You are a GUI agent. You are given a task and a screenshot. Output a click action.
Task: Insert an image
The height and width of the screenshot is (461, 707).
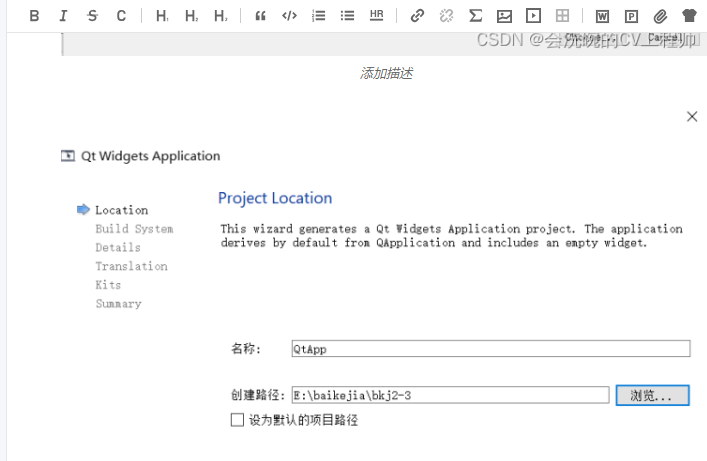point(504,16)
